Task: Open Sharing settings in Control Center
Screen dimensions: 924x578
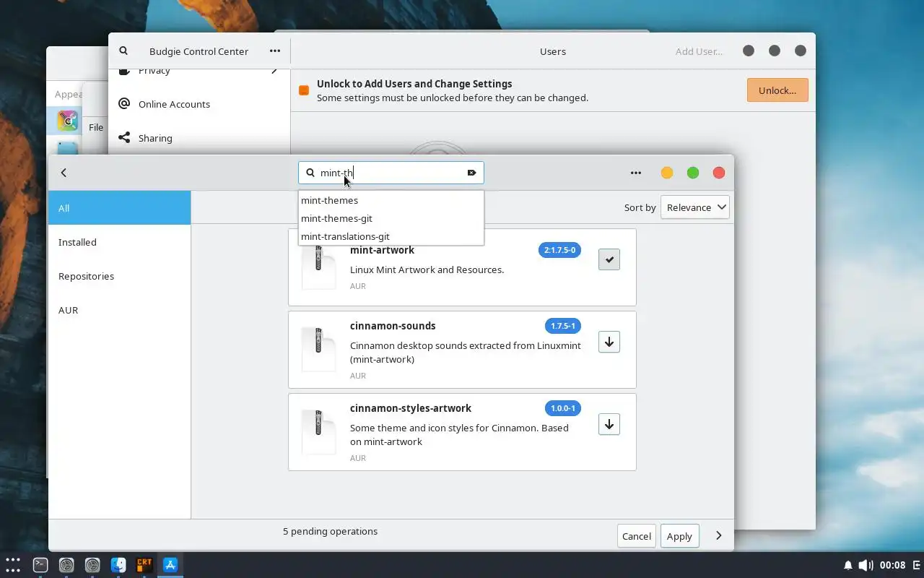Action: pos(199,138)
